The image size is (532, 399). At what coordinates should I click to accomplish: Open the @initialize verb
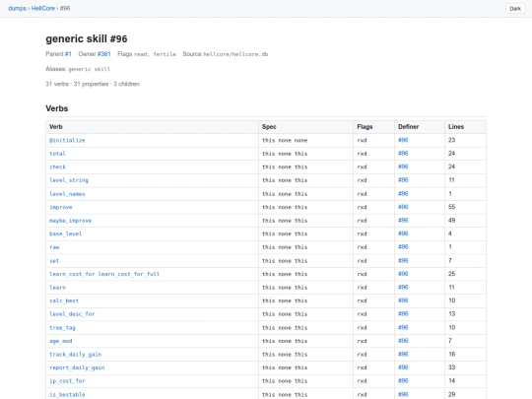(67, 140)
